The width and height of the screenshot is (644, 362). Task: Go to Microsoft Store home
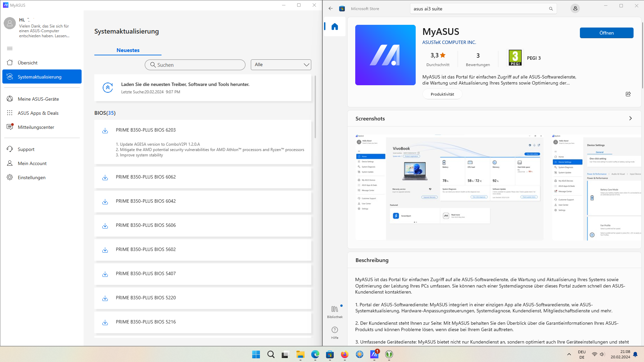tap(335, 27)
